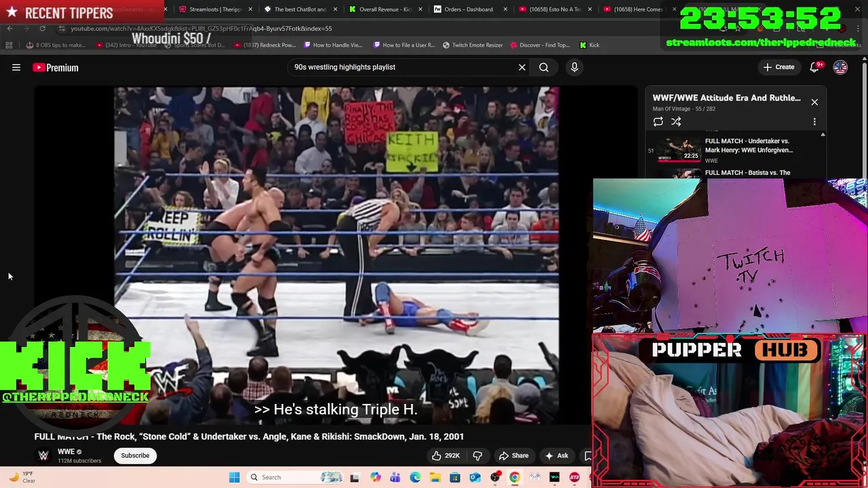Viewport: 868px width, 488px height.
Task: Open Outlook from the taskbar
Action: [x=475, y=477]
